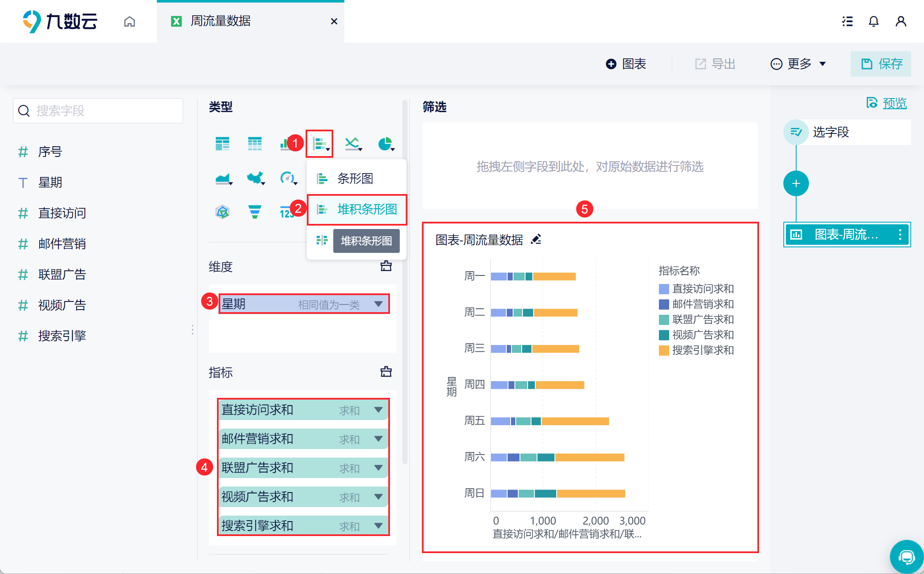Open the 更多 dropdown menu

(x=798, y=64)
